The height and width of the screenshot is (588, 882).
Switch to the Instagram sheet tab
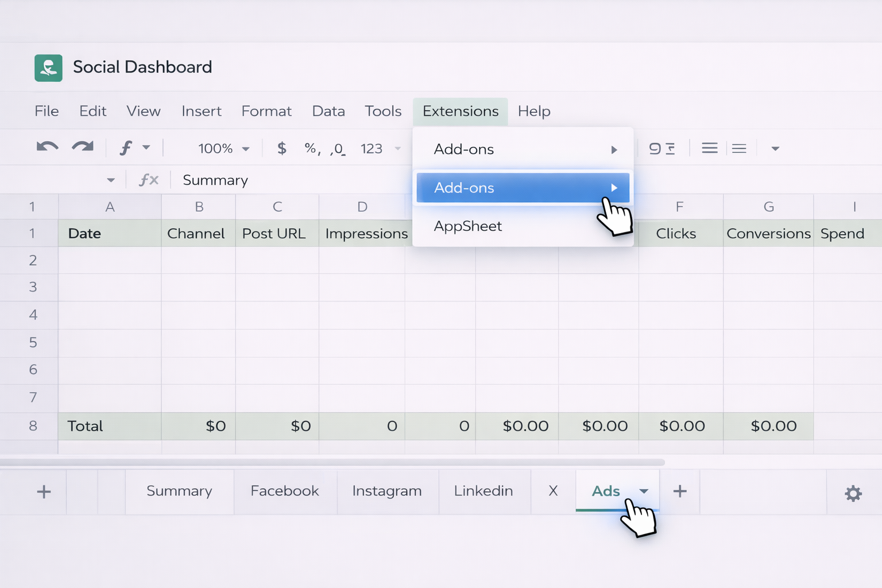click(x=387, y=491)
